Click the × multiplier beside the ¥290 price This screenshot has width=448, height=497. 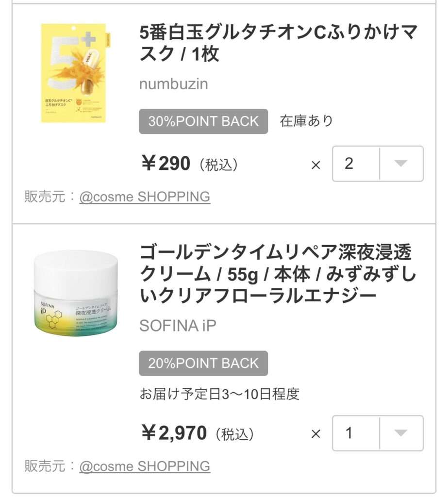(316, 165)
